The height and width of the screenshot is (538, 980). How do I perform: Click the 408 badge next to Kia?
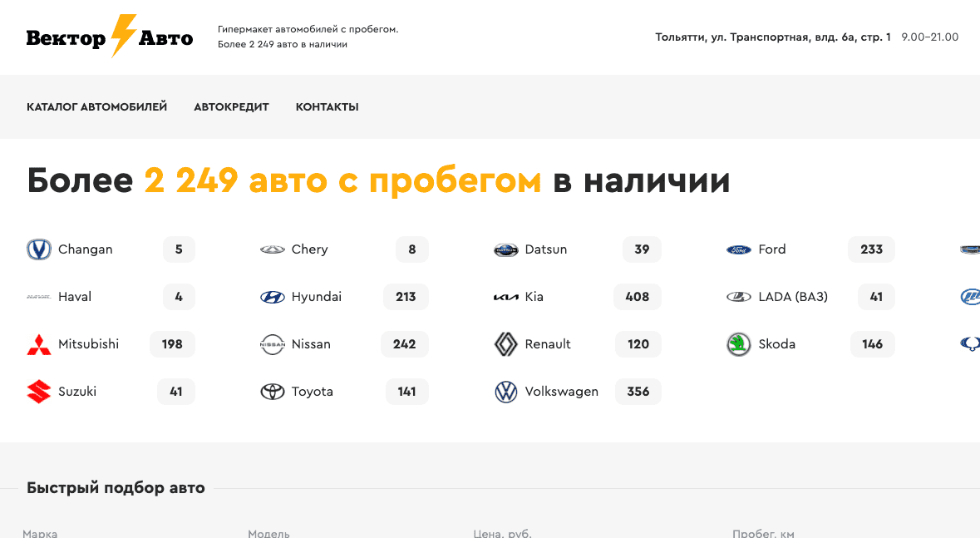(637, 296)
